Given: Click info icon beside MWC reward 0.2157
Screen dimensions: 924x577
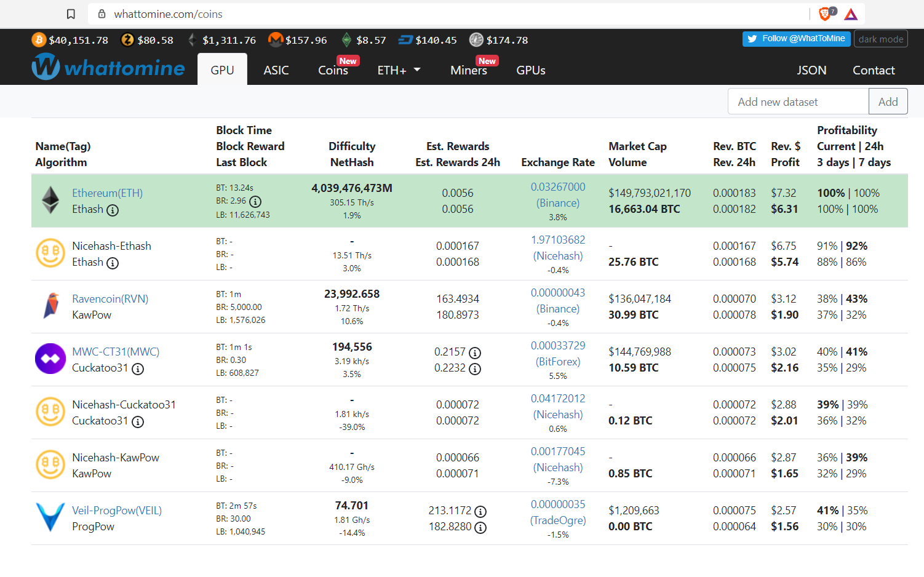Looking at the screenshot, I should pyautogui.click(x=475, y=353).
